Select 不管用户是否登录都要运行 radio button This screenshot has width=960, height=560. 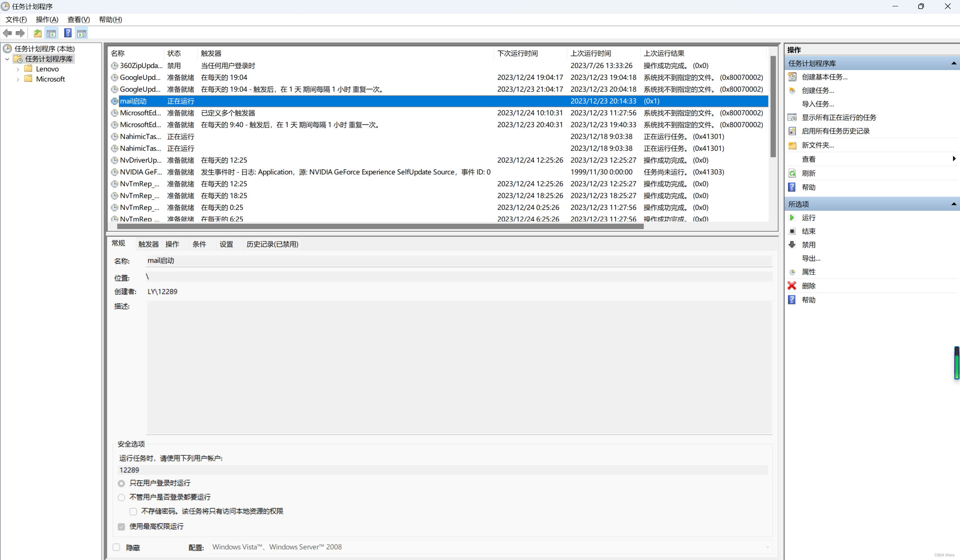[x=121, y=497]
